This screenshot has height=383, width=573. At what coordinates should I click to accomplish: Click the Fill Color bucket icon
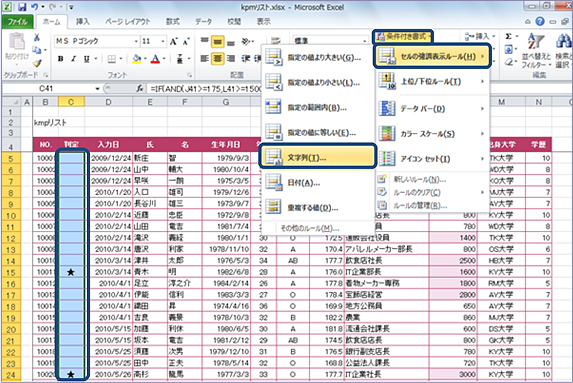coord(137,58)
